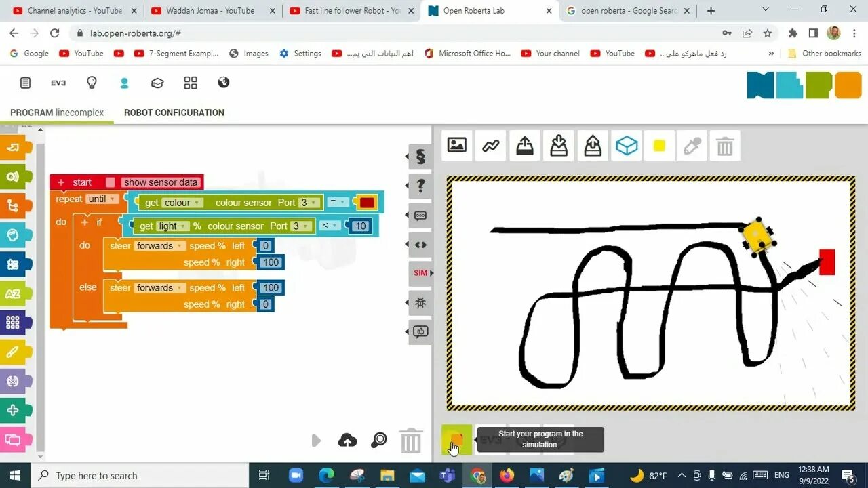Change the simulation background scene image
Screen dimensions: 868x488
tap(457, 145)
